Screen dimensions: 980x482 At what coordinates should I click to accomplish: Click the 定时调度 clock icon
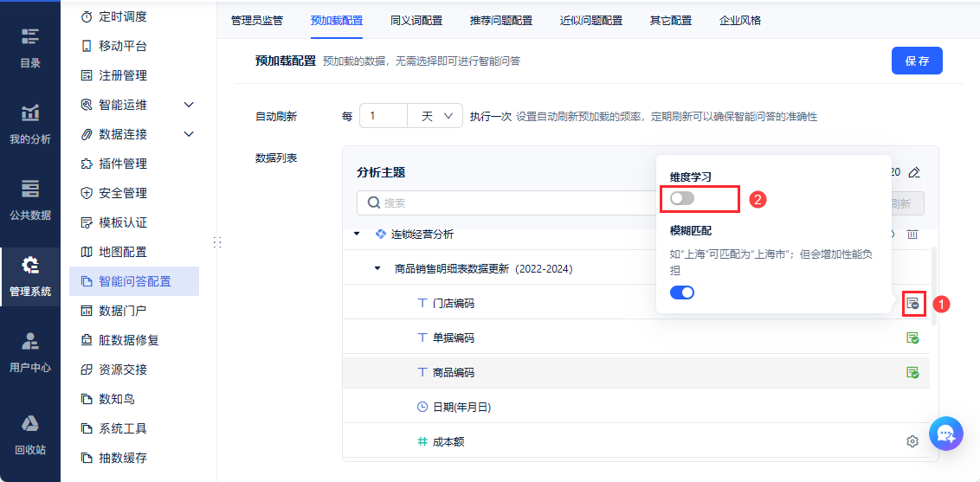point(87,16)
